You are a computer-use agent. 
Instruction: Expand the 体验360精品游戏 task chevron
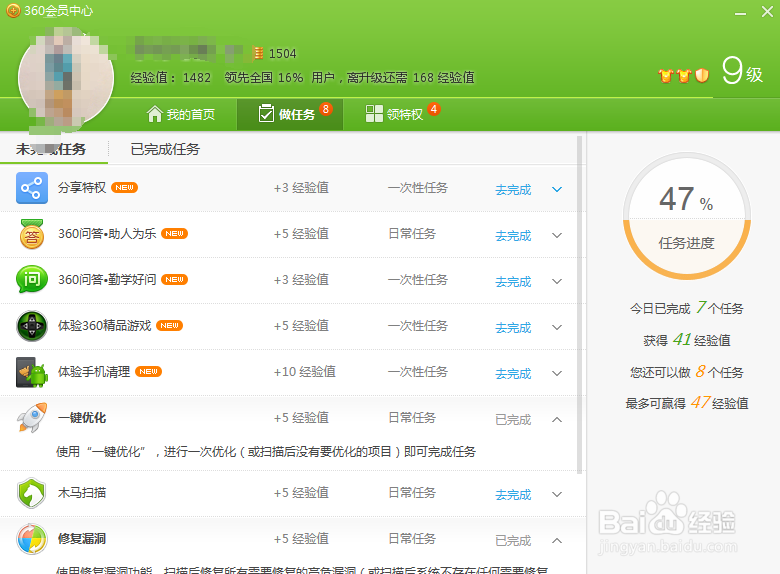pos(557,327)
